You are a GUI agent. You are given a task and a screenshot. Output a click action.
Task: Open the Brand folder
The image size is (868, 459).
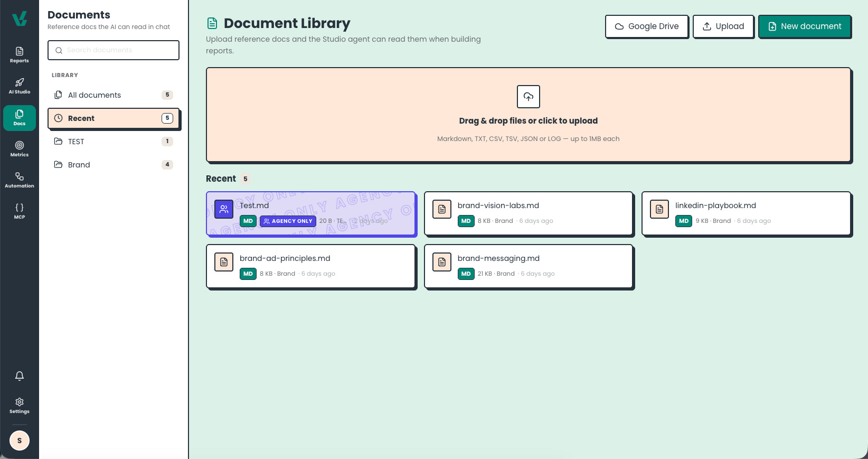coord(114,165)
